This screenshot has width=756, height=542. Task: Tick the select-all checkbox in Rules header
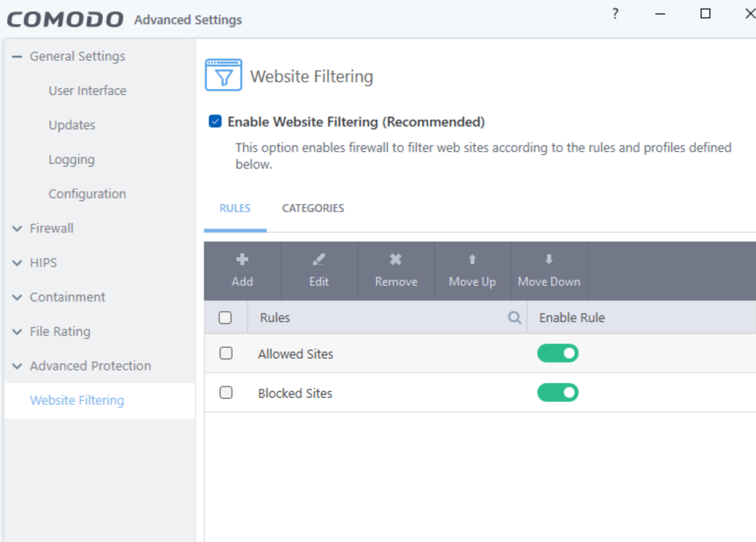point(226,318)
